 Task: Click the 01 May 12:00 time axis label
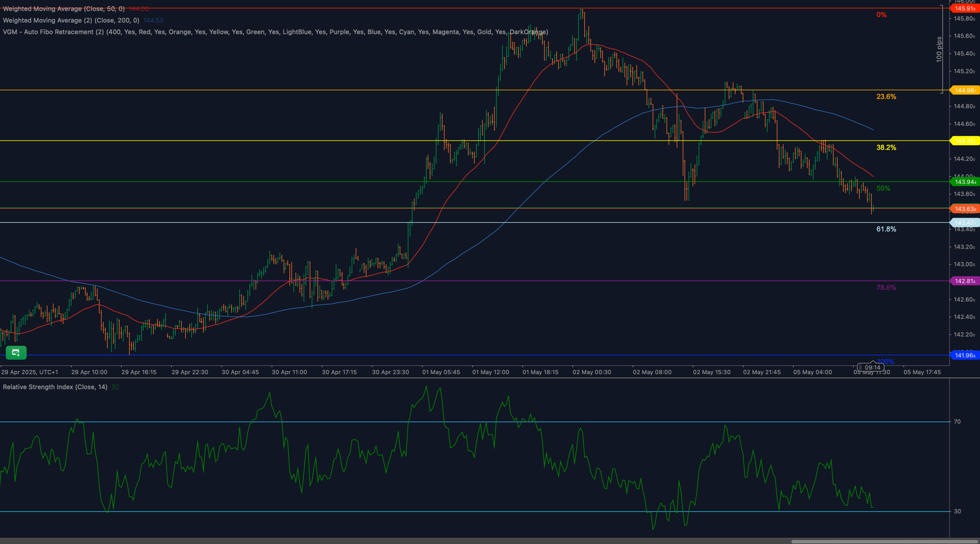[491, 372]
